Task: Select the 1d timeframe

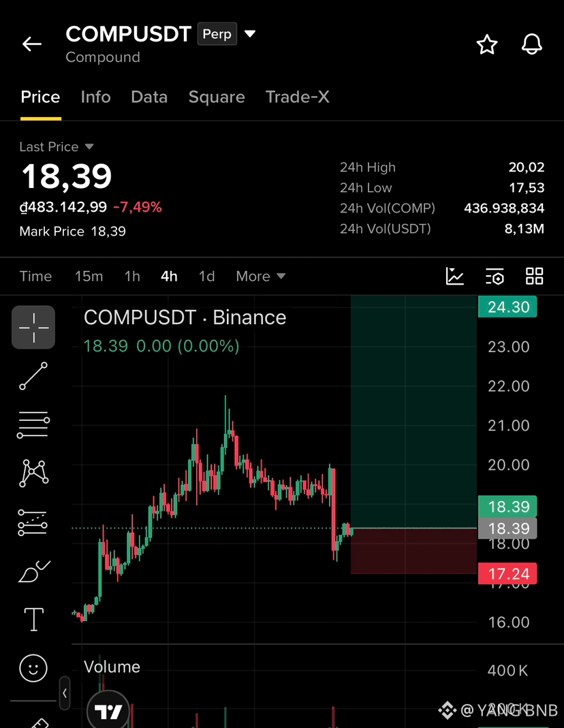Action: click(206, 276)
